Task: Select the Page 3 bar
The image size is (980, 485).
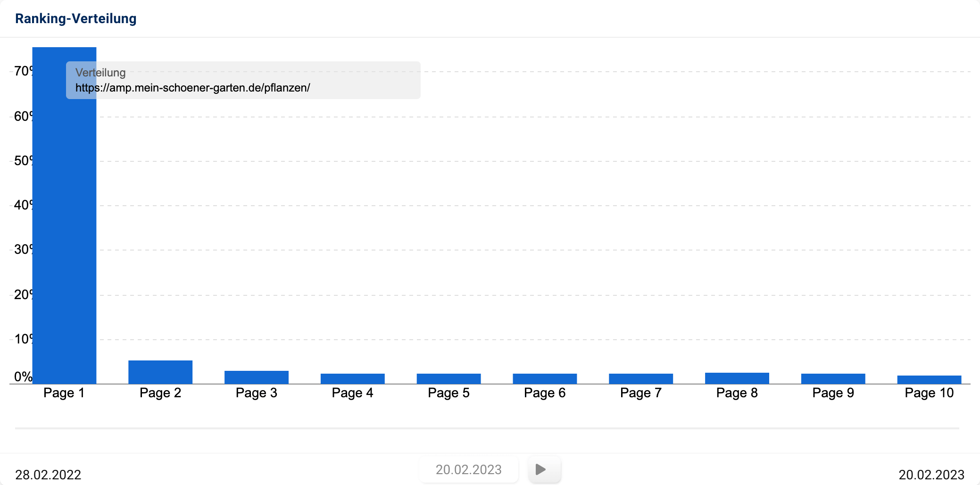Action: point(257,377)
